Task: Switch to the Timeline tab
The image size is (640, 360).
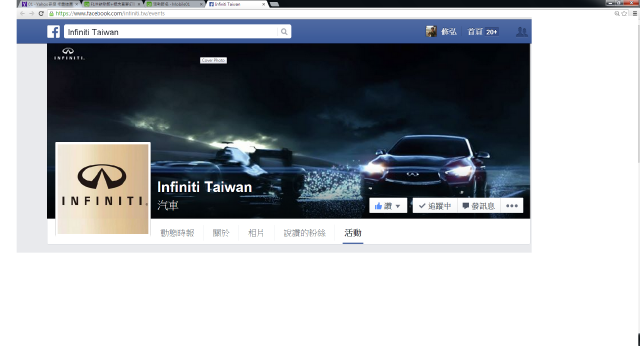Action: coord(177,233)
